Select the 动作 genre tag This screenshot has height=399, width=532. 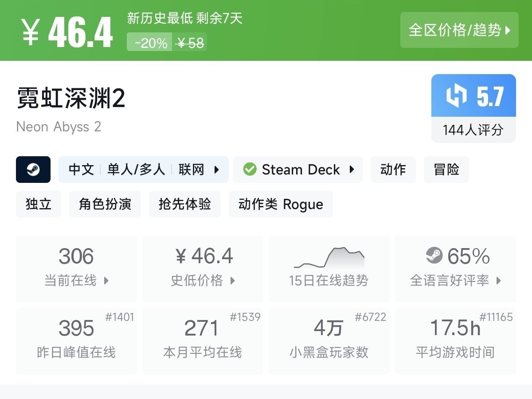pyautogui.click(x=393, y=170)
